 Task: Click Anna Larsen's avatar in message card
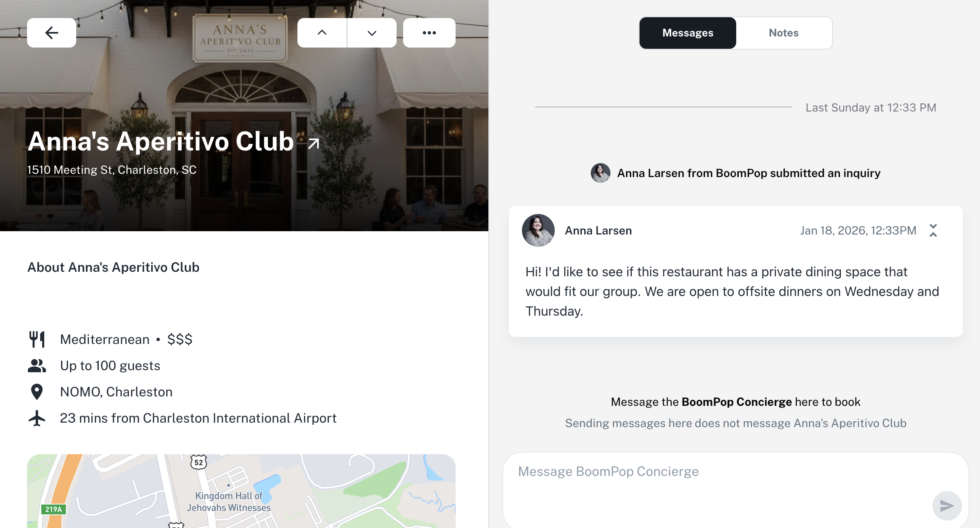coord(538,230)
